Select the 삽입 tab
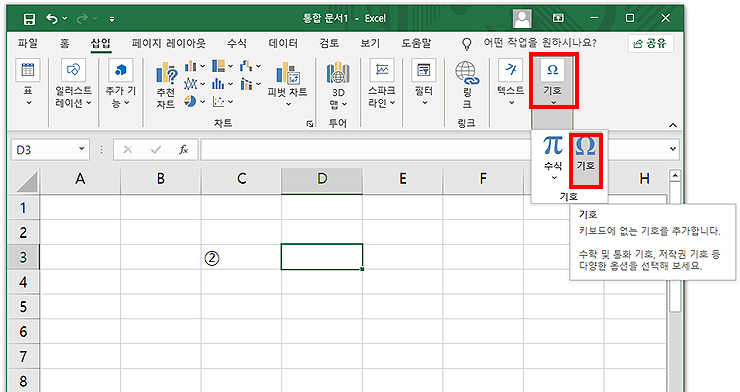 [101, 43]
